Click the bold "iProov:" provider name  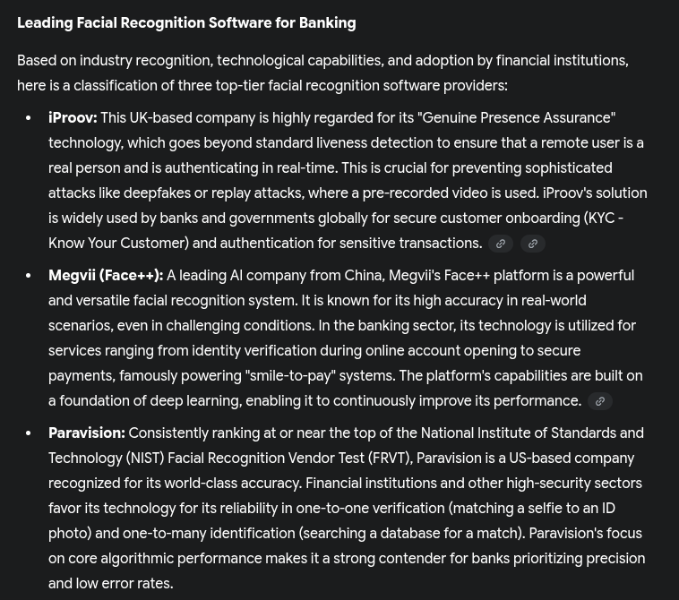click(72, 118)
